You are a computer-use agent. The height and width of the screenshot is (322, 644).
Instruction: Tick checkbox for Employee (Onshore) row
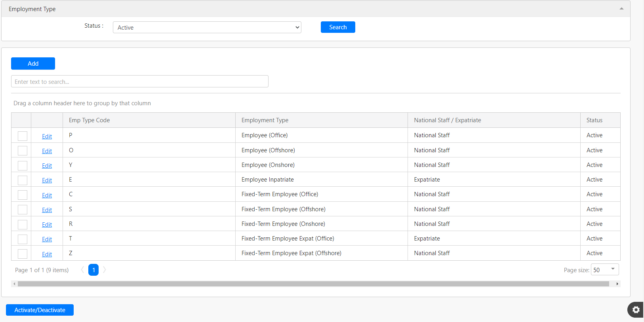coord(23,165)
